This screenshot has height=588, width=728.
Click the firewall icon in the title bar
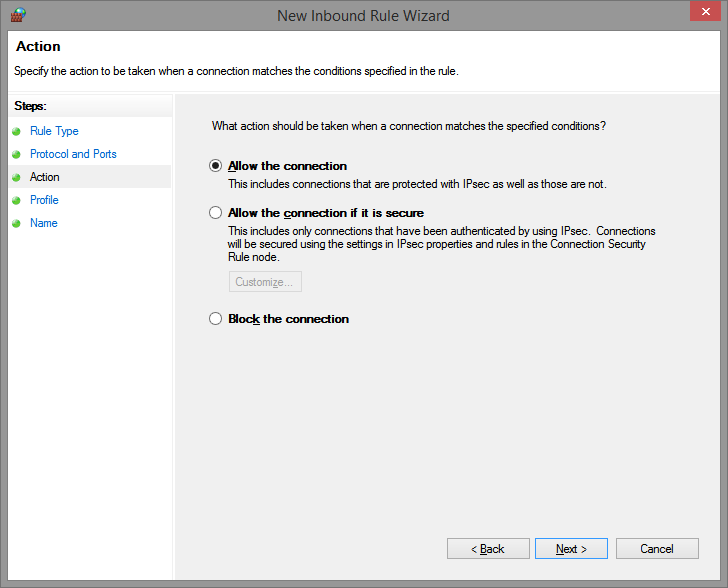pos(17,15)
